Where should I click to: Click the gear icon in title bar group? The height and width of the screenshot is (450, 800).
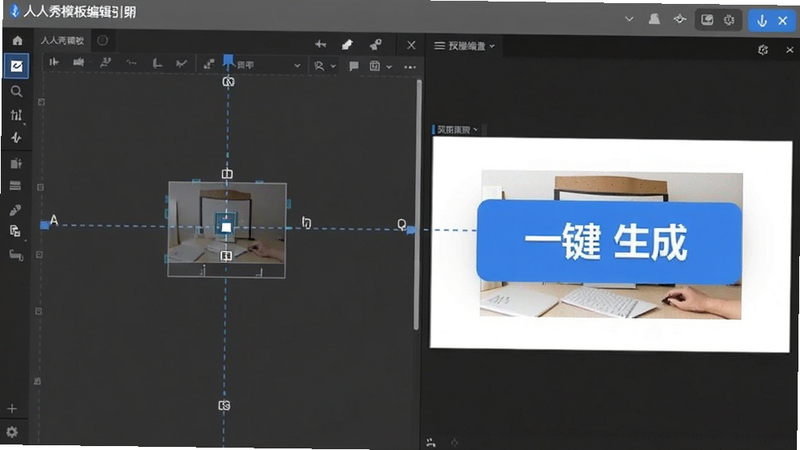[x=729, y=20]
